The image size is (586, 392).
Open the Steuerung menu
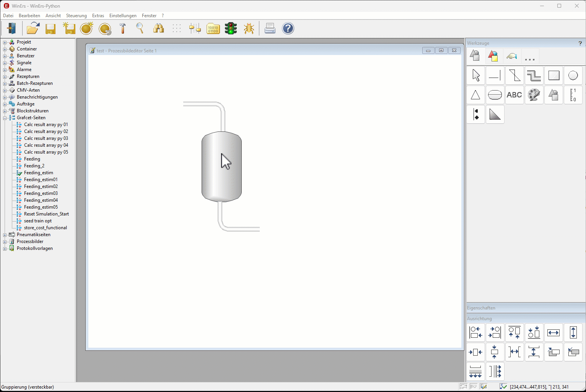pos(76,16)
